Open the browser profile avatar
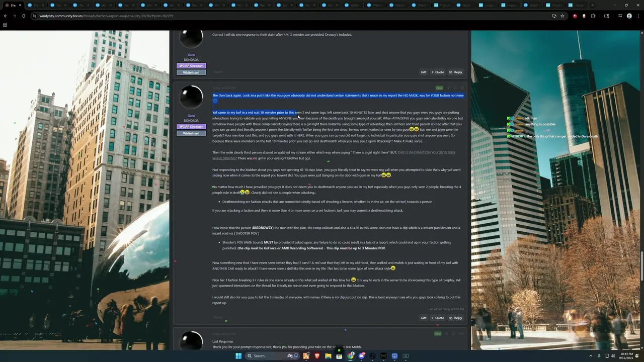 (629, 16)
